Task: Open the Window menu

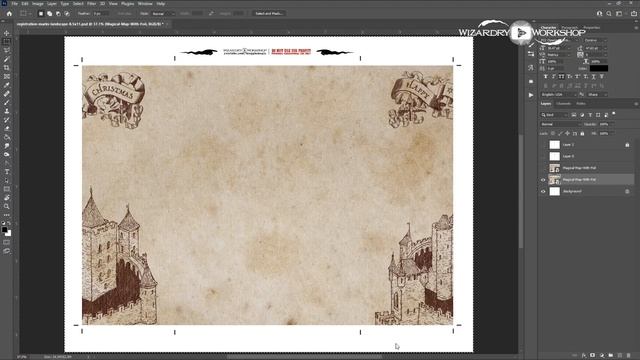Action: 145,4
